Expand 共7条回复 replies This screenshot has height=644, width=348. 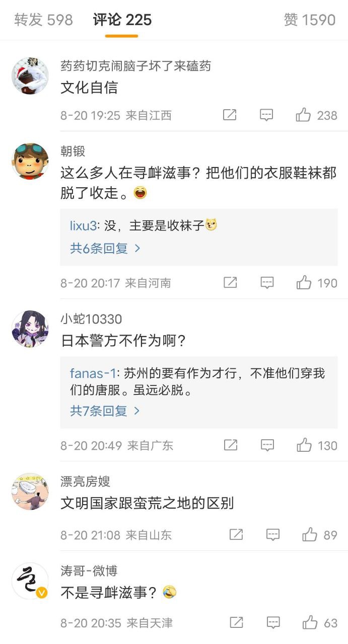[x=105, y=411]
